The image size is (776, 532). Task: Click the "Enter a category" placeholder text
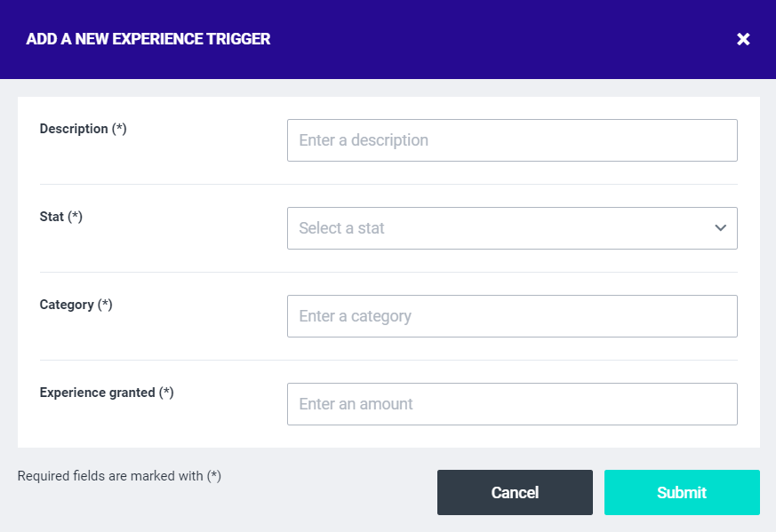coord(355,316)
